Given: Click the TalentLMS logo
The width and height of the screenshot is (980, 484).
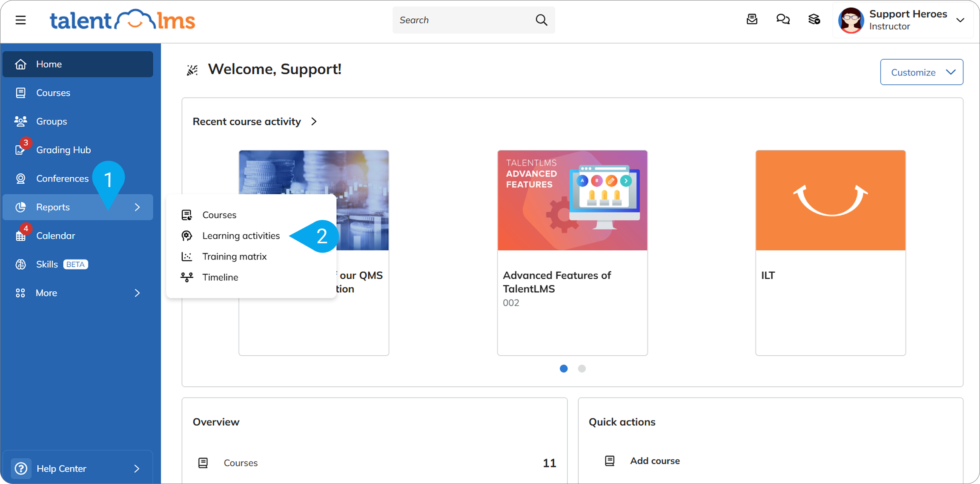Looking at the screenshot, I should point(122,20).
